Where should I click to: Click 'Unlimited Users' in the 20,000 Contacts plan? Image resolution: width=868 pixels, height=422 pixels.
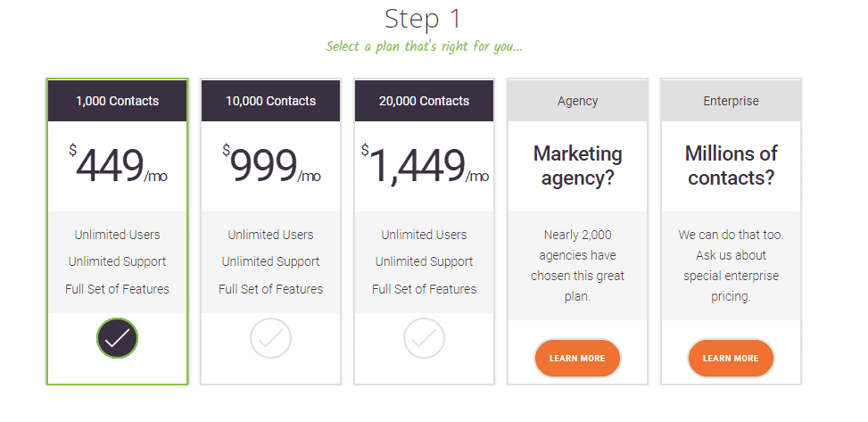[x=424, y=235]
